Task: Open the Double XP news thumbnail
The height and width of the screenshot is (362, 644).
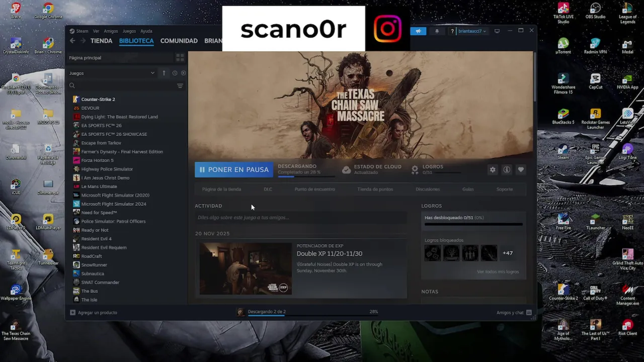Action: click(246, 269)
